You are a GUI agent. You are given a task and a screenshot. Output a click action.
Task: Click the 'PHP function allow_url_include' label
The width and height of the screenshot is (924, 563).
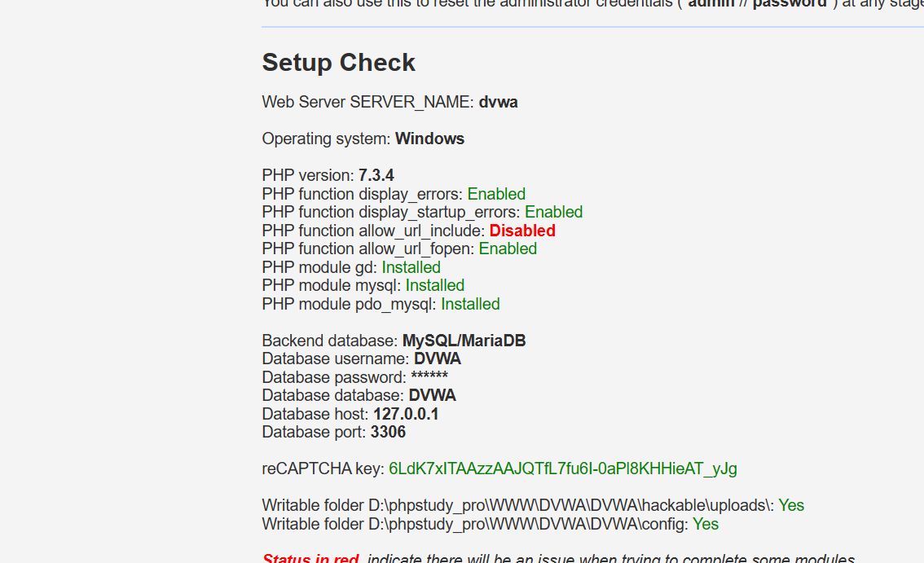[374, 231]
